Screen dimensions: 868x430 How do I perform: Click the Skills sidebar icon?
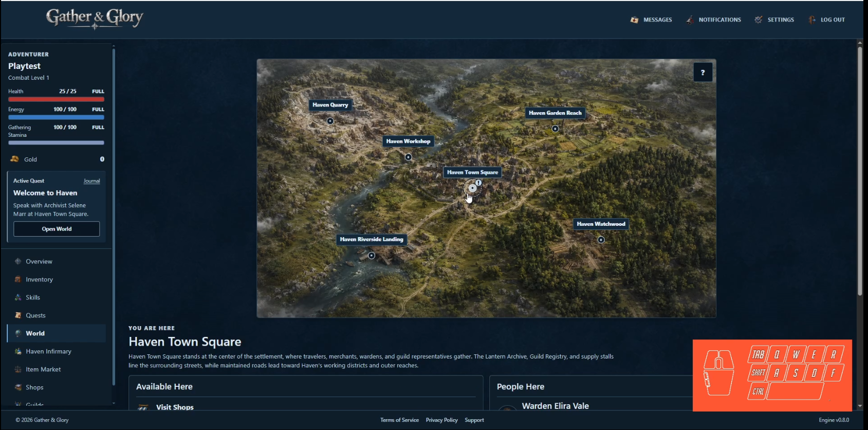18,297
